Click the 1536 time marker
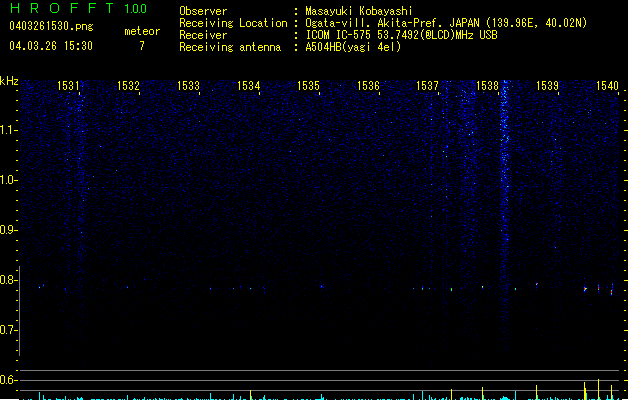 pyautogui.click(x=368, y=86)
